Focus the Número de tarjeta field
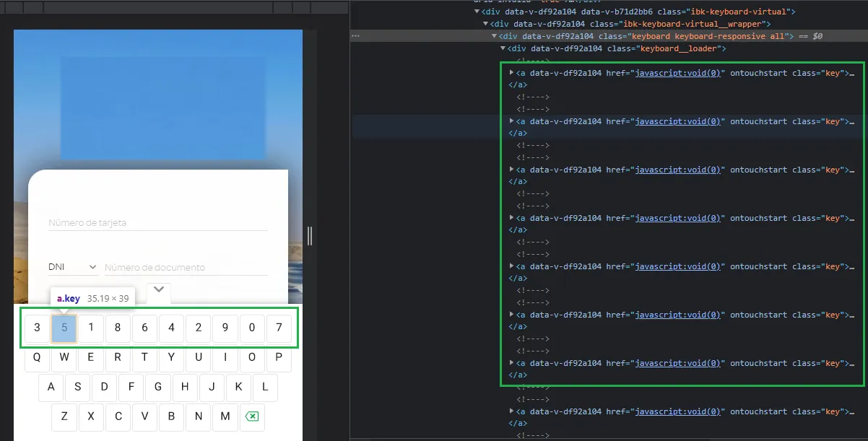The height and width of the screenshot is (441, 868). pyautogui.click(x=157, y=223)
